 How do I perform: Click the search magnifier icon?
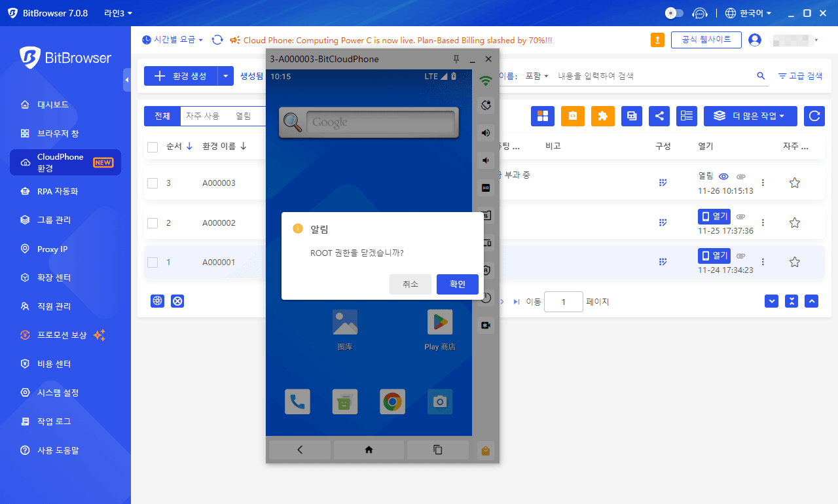tap(761, 76)
